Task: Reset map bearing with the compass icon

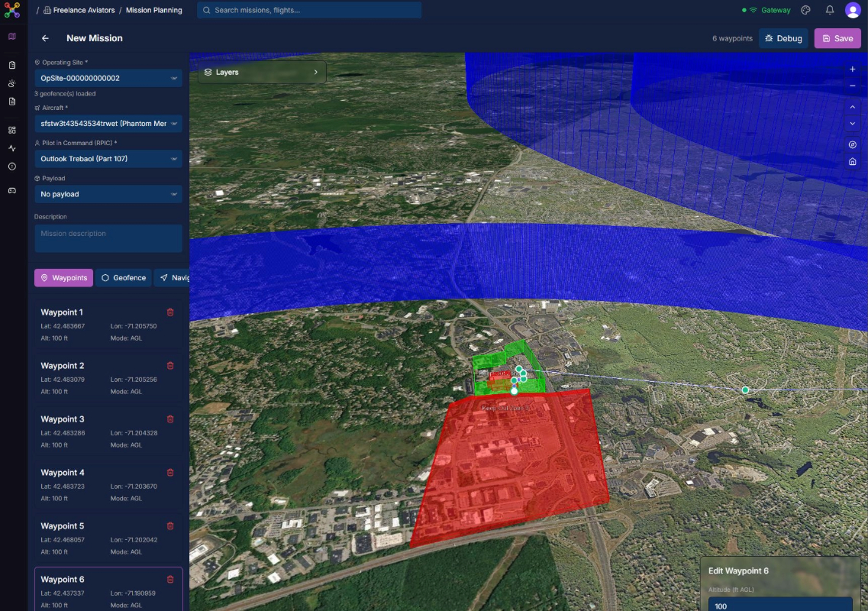Action: pos(852,144)
